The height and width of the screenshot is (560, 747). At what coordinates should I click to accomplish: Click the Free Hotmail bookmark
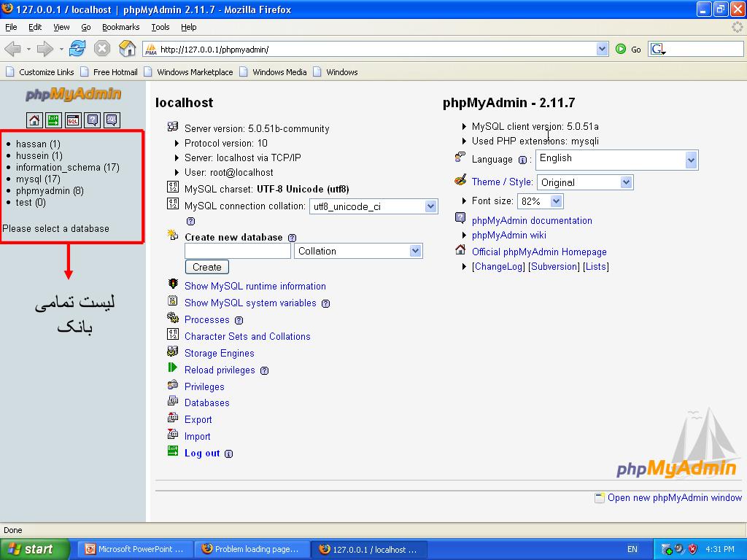point(109,72)
